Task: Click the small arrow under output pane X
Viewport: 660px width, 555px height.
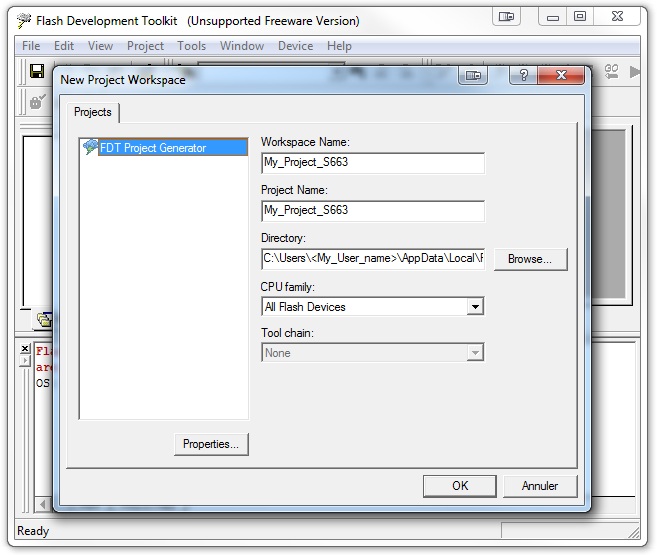Action: point(25,361)
